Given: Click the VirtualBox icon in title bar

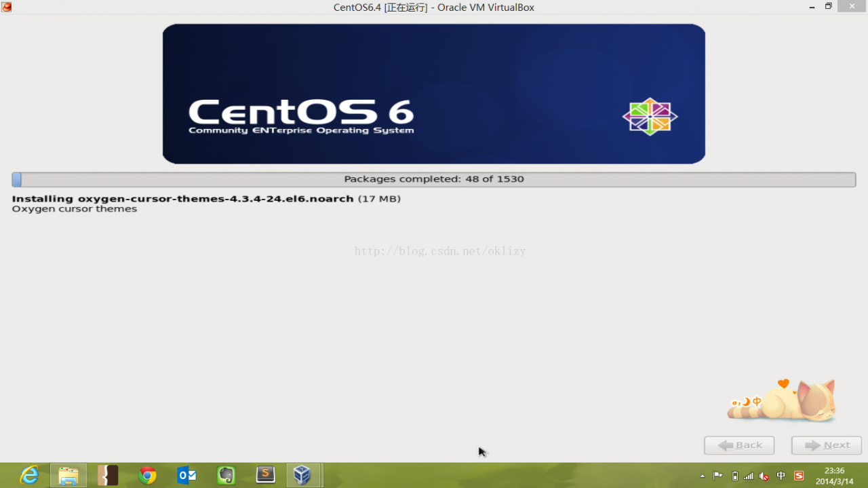Looking at the screenshot, I should point(6,7).
